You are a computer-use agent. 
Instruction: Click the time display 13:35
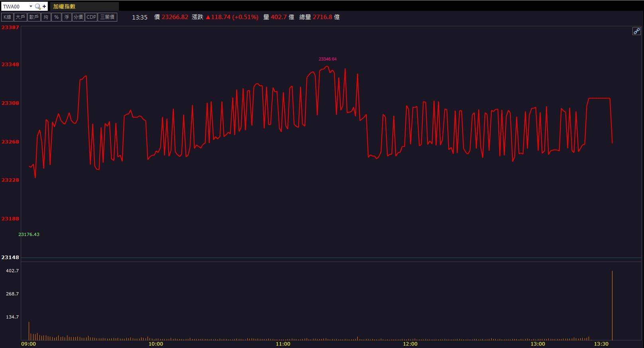pyautogui.click(x=140, y=17)
